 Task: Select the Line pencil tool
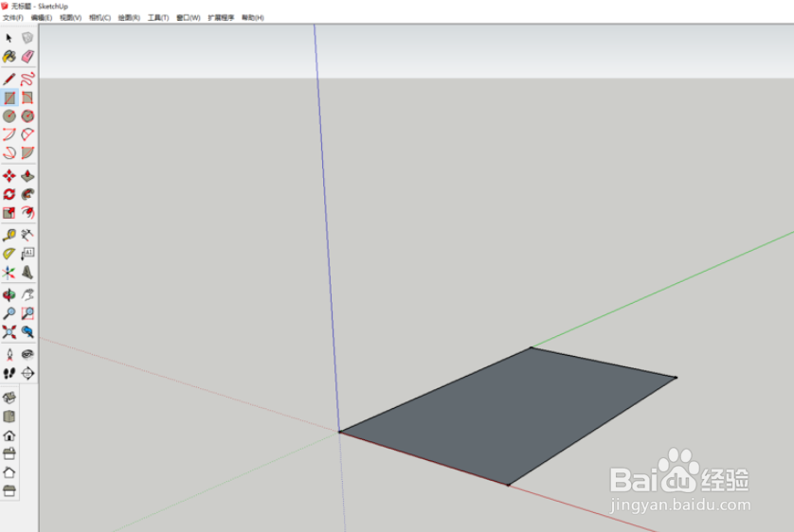click(9, 79)
